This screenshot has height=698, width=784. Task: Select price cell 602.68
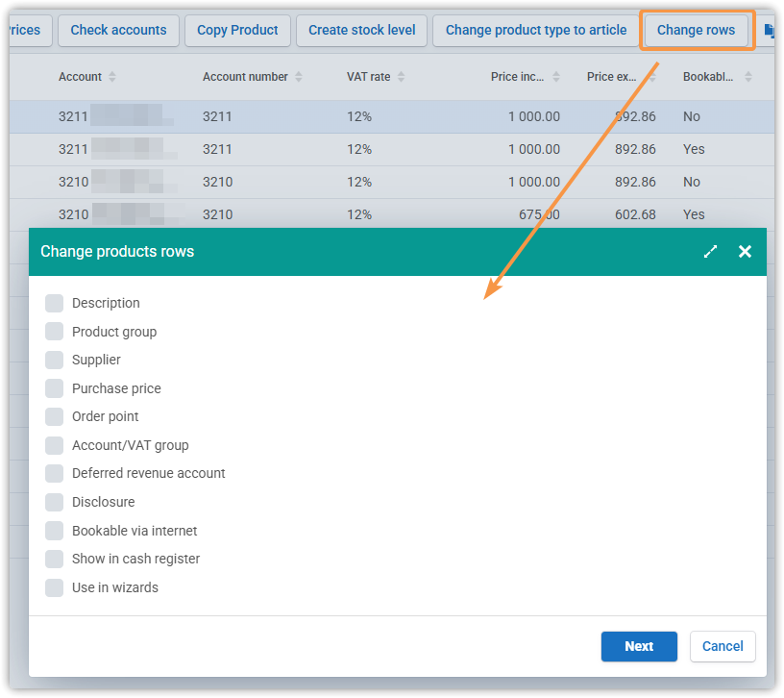coord(635,214)
